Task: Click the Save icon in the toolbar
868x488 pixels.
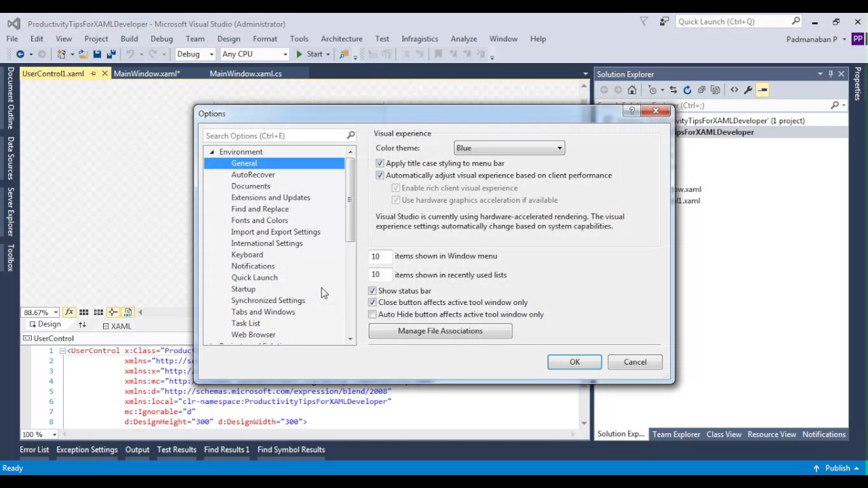Action: [97, 54]
